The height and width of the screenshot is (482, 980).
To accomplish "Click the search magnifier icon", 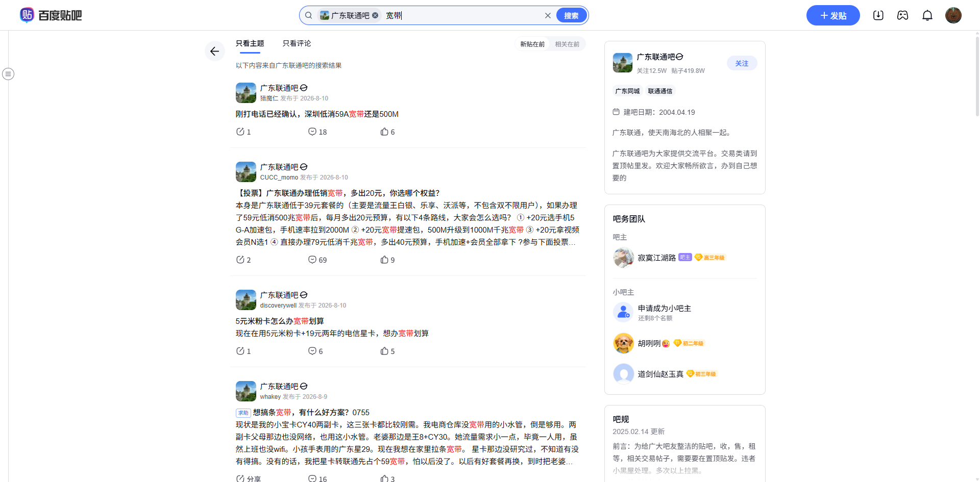I will tap(309, 15).
